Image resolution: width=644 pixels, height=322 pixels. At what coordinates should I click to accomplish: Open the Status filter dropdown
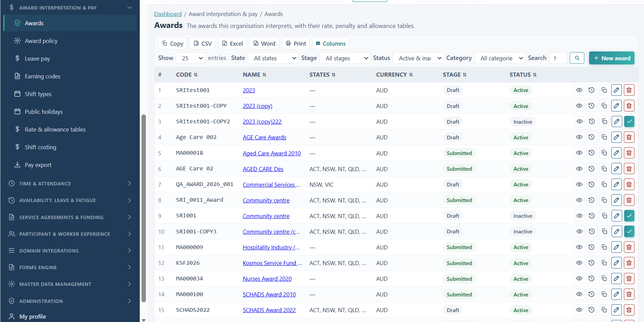click(418, 58)
